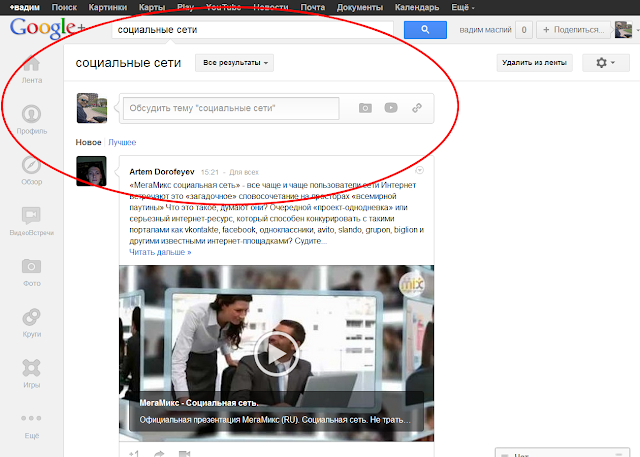Image resolution: width=640 pixels, height=457 pixels.
Task: Click +1 under the МегаМикс post
Action: 134,453
